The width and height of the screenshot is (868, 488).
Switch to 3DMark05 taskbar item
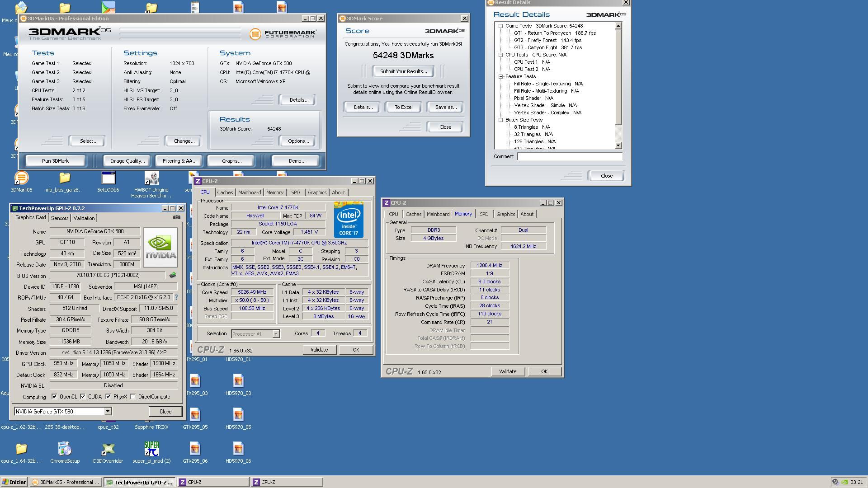coord(66,482)
